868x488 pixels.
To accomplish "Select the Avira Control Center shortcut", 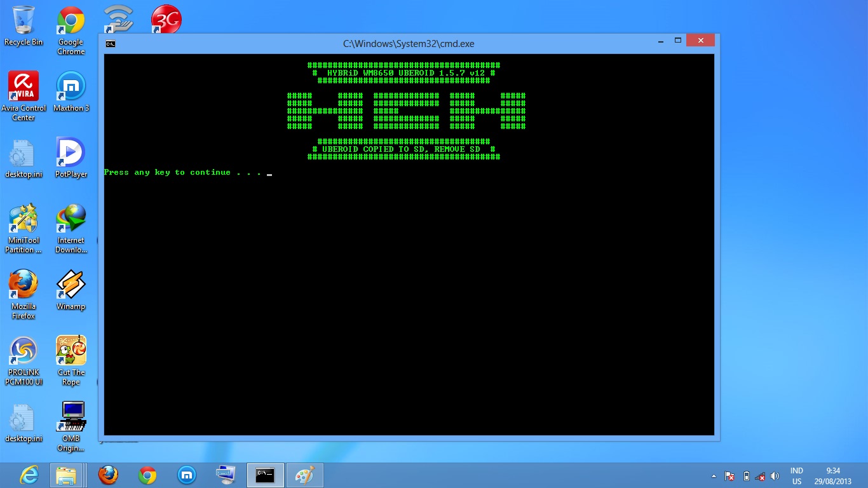I will click(x=24, y=97).
